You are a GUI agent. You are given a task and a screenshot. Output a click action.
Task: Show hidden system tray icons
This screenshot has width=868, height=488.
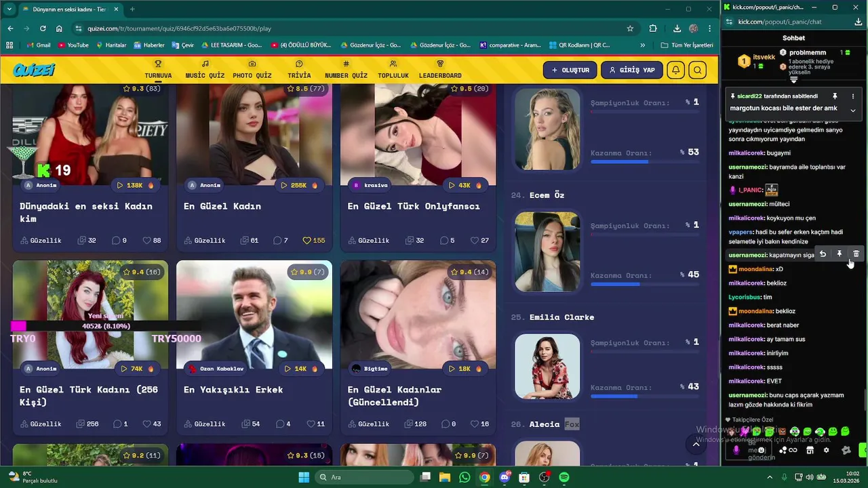click(770, 477)
